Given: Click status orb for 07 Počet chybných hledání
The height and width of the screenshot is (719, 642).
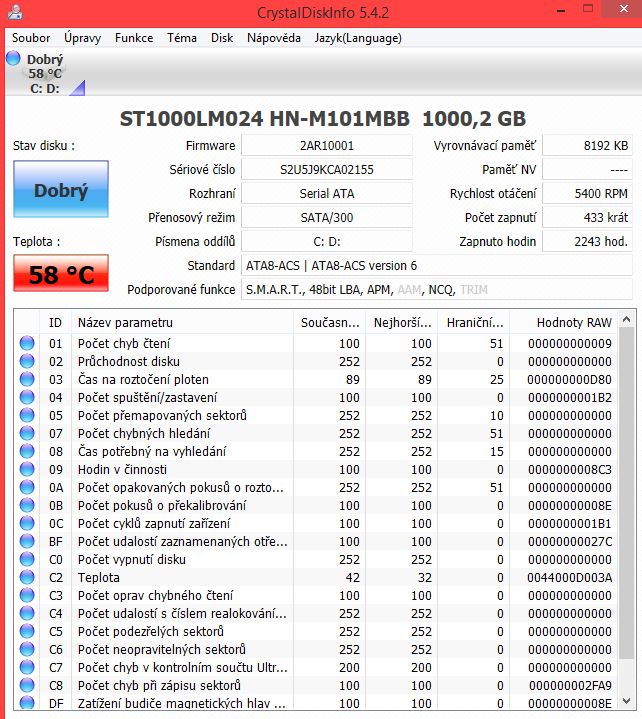Looking at the screenshot, I should pyautogui.click(x=27, y=433).
